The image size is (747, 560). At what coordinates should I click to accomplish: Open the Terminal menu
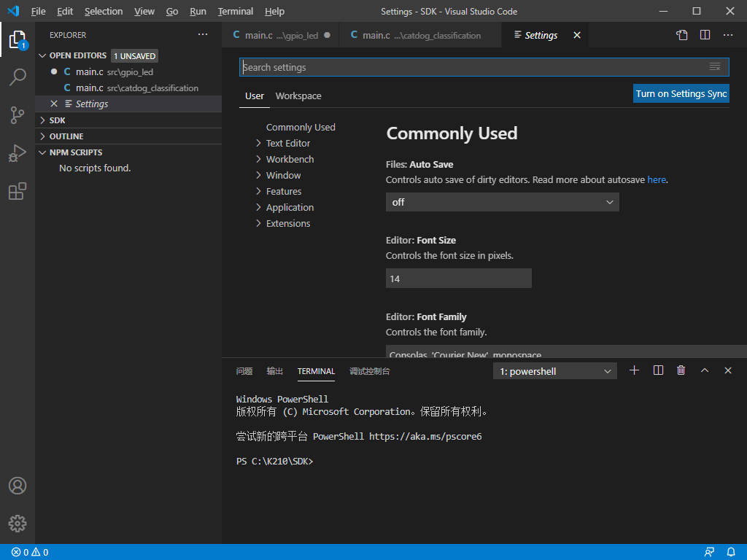236,12
